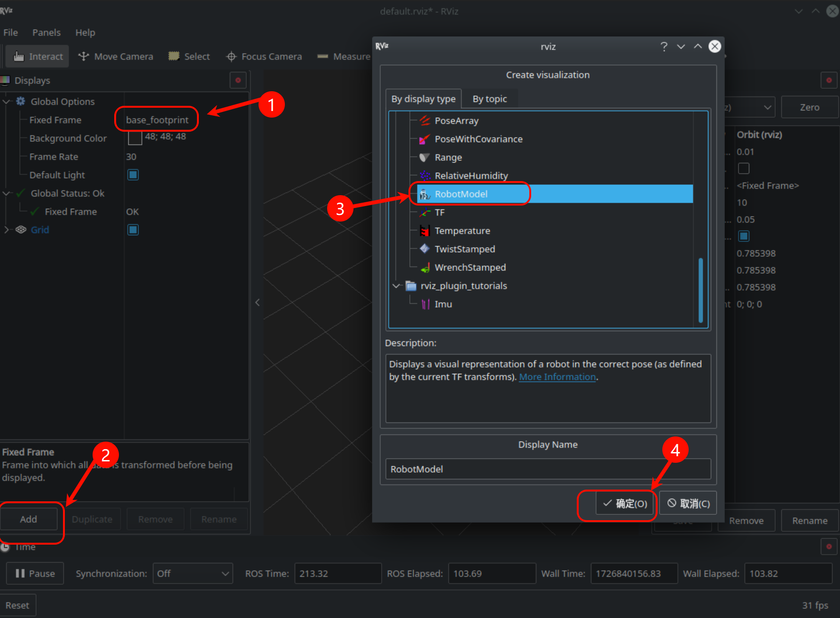Collapse the rviz_plugin_tutorials folder

[x=396, y=286]
